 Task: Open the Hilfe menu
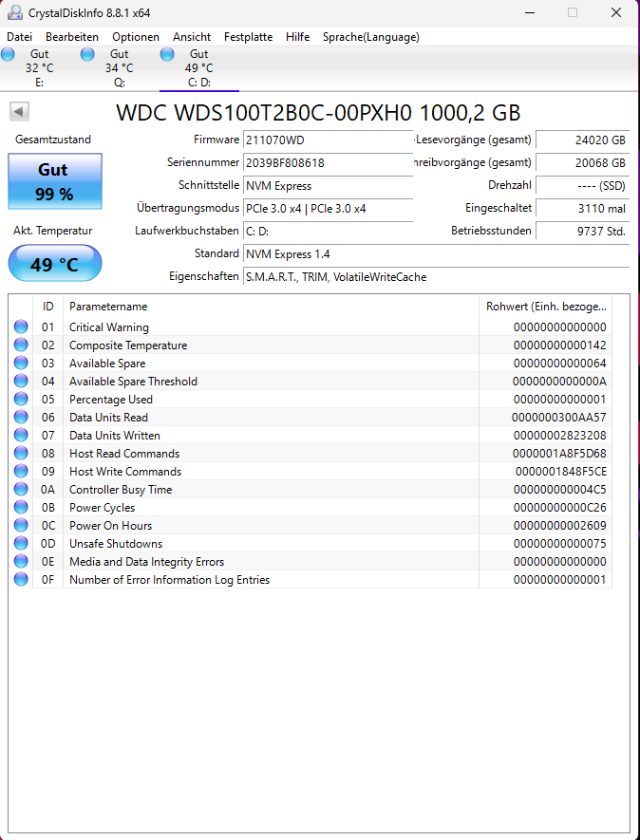pos(297,37)
